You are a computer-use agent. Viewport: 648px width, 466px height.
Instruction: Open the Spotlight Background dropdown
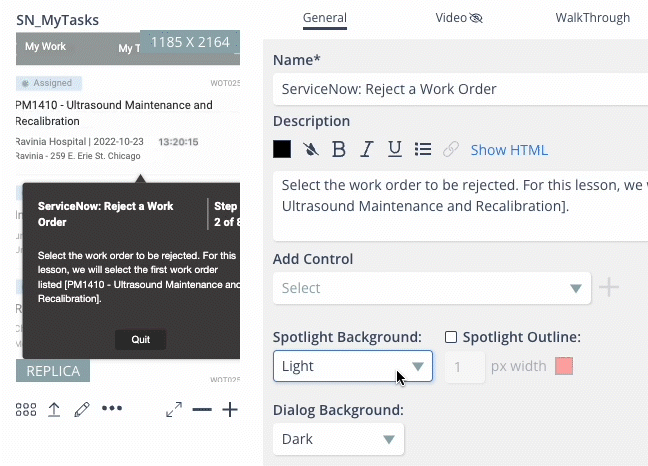tap(353, 366)
